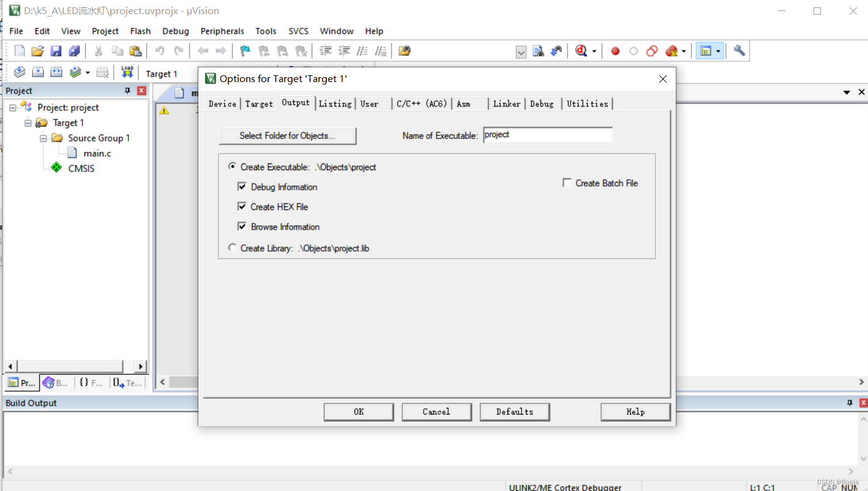Click the Copy toolbar icon
868x491 pixels.
(x=117, y=51)
